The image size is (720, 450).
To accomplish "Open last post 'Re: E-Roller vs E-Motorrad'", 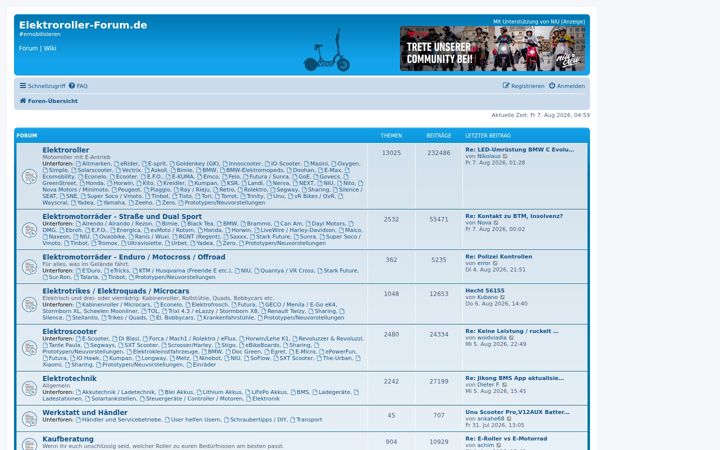I will (x=506, y=439).
